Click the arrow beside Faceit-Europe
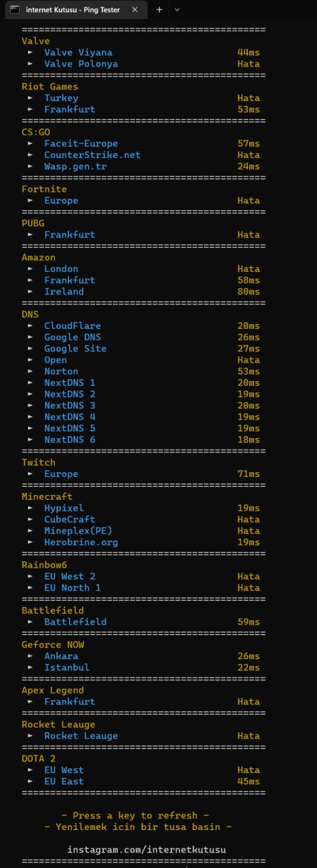This screenshot has width=317, height=868. point(30,144)
